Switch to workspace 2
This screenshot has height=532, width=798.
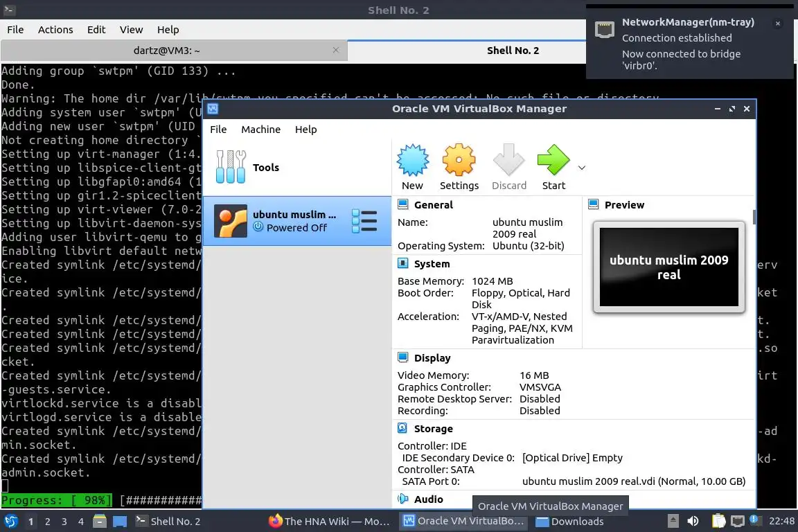pos(47,522)
